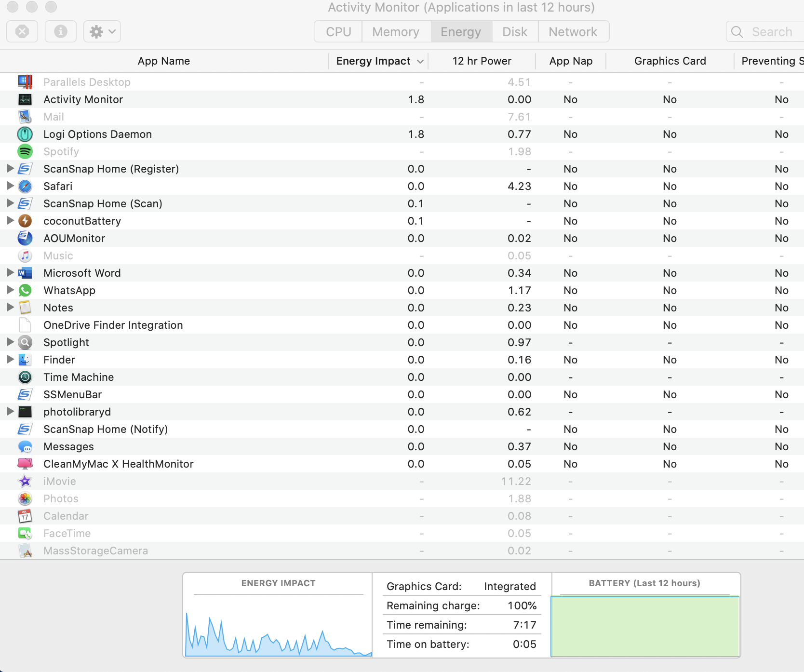Switch to the Memory tab

point(396,32)
